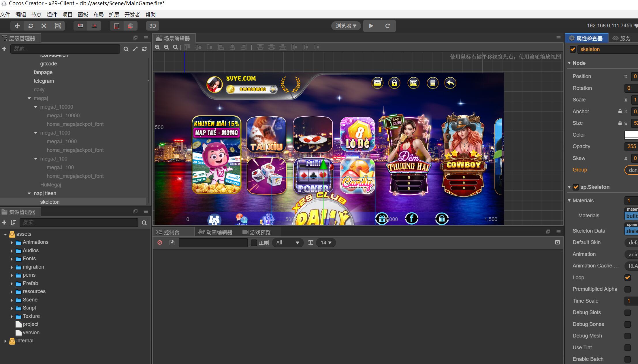
Task: Refresh the preview device
Action: [387, 26]
